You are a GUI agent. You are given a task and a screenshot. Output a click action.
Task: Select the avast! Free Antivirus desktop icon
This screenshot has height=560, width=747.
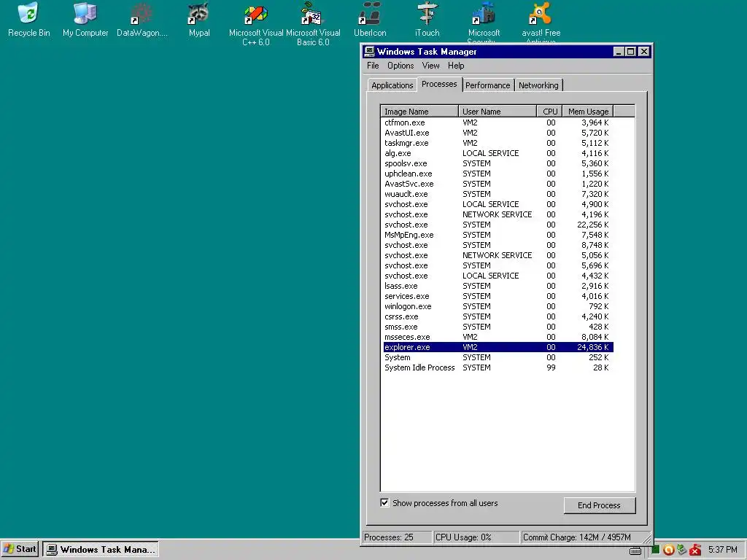tap(541, 23)
